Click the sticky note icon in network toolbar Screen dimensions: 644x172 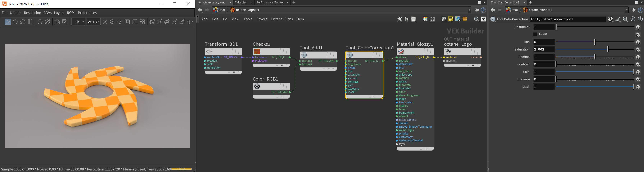coord(451,19)
